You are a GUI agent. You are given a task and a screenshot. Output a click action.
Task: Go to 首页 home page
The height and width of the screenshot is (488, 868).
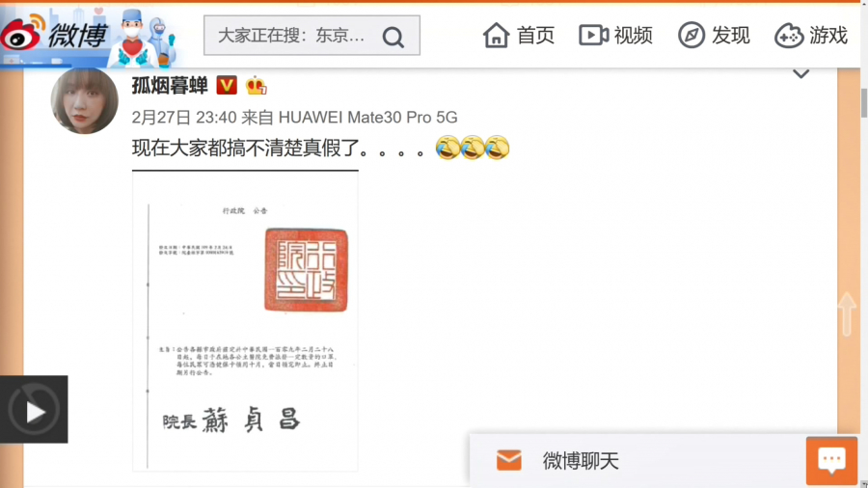coord(535,36)
